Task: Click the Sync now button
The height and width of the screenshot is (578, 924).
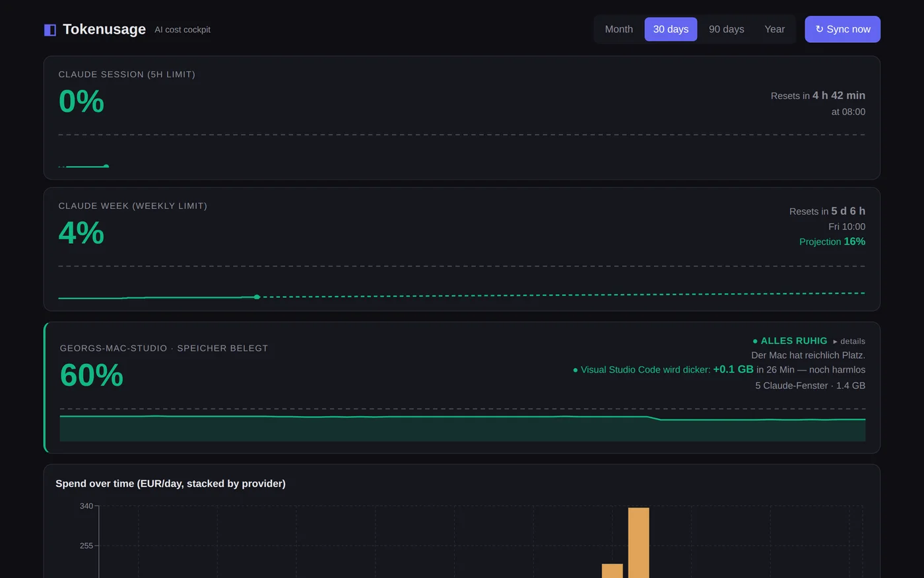Action: pyautogui.click(x=843, y=29)
